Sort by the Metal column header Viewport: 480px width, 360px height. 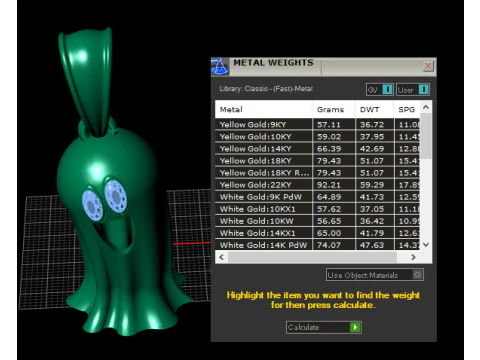[264, 109]
